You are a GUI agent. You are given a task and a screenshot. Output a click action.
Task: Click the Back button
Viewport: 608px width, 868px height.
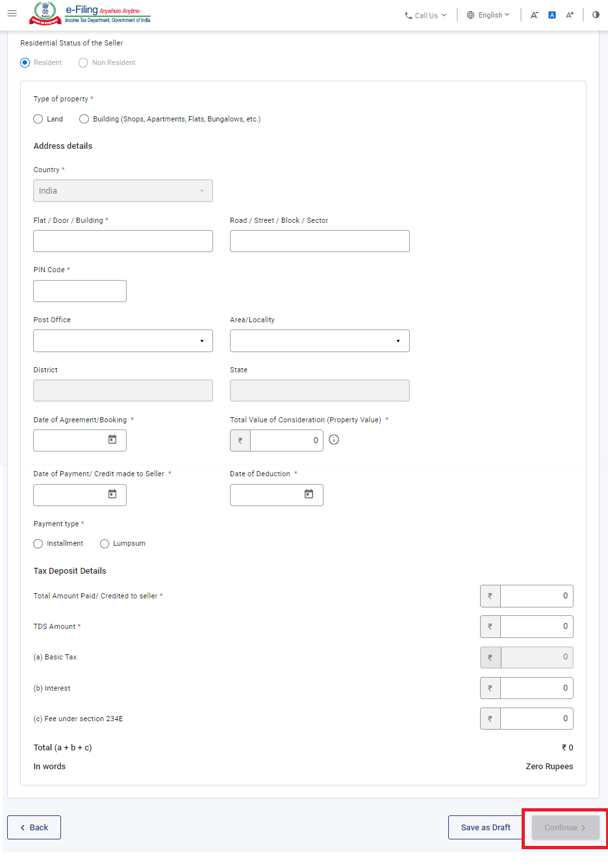click(x=34, y=827)
